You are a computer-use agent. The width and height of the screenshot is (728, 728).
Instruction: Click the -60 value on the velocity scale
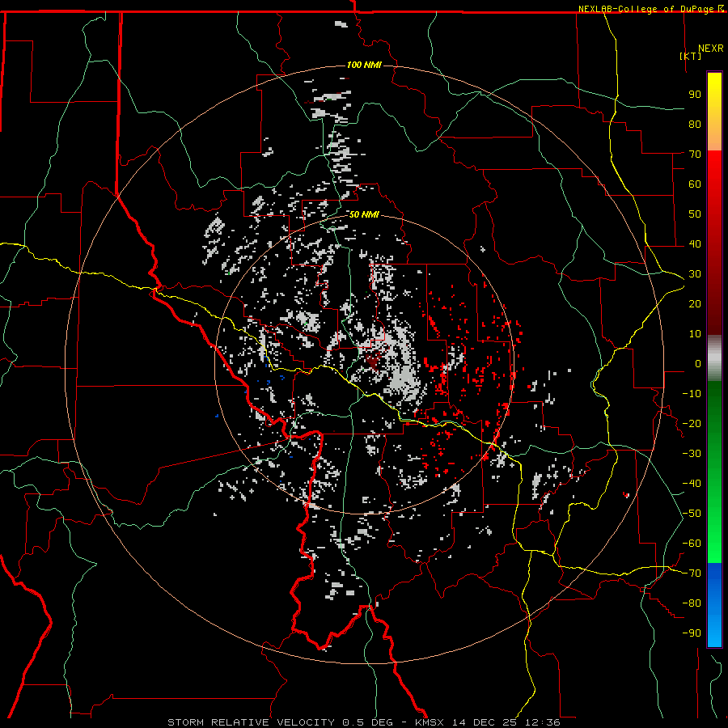tap(692, 544)
